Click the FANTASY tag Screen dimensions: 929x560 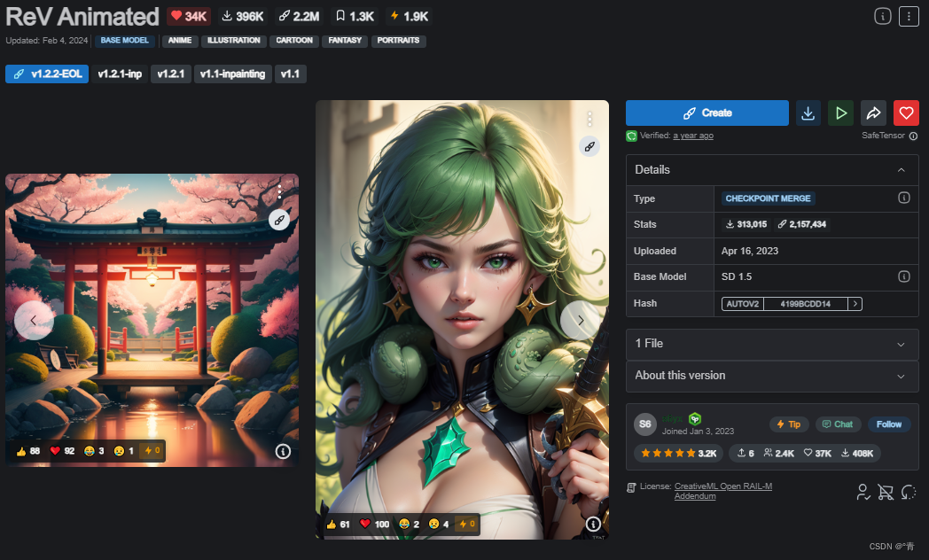pyautogui.click(x=345, y=40)
